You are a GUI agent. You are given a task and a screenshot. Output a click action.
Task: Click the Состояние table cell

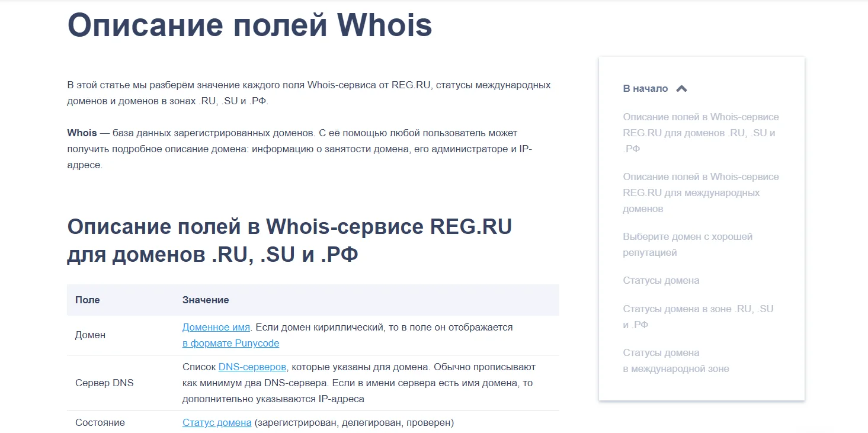100,423
